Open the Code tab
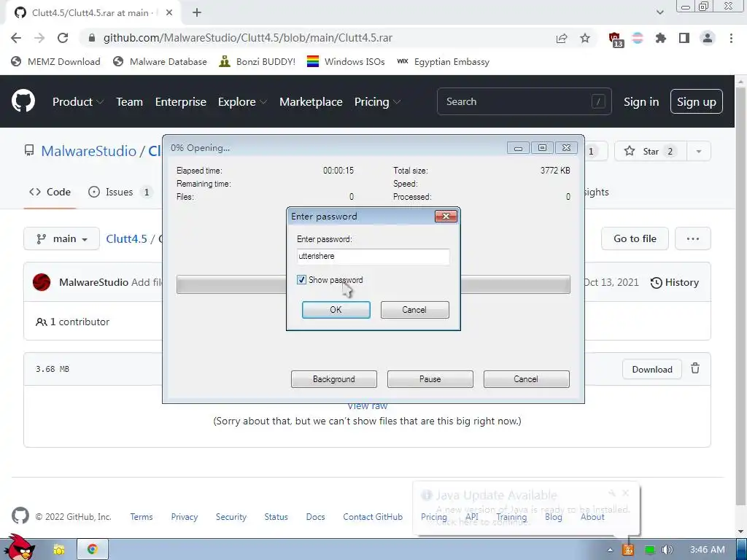Image resolution: width=747 pixels, height=560 pixels. tap(50, 192)
